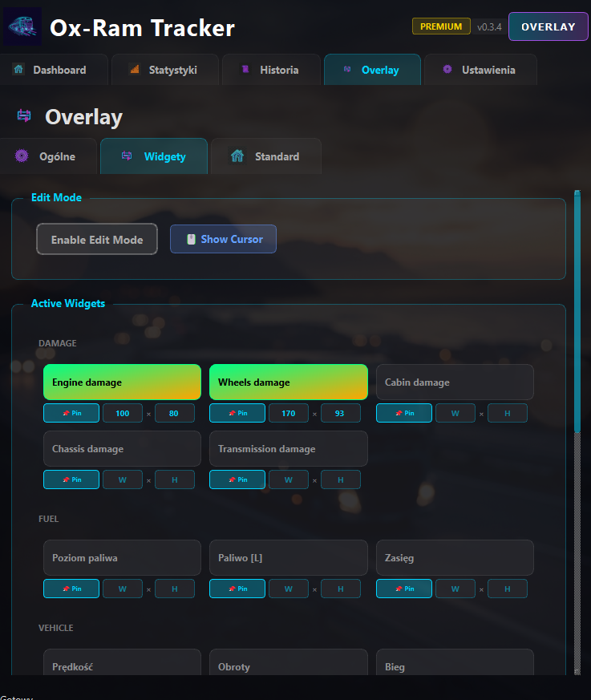
Task: Toggle the Engine damage widget
Action: click(x=122, y=382)
